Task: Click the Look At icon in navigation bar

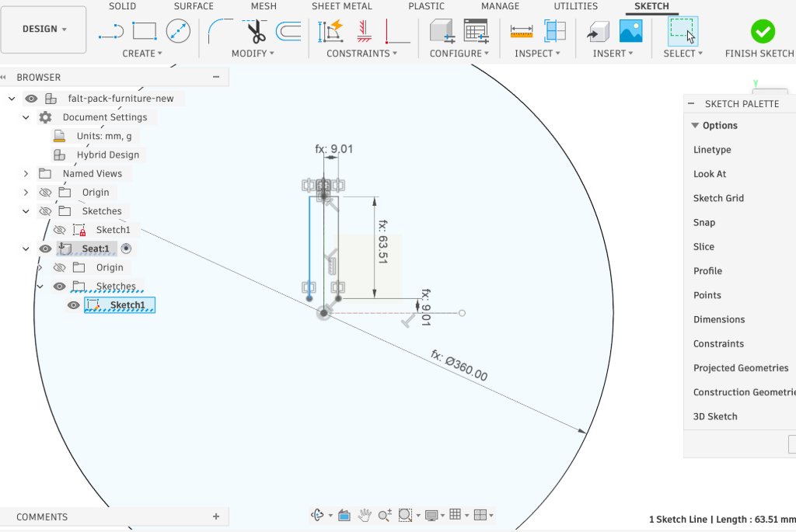Action: point(344,515)
